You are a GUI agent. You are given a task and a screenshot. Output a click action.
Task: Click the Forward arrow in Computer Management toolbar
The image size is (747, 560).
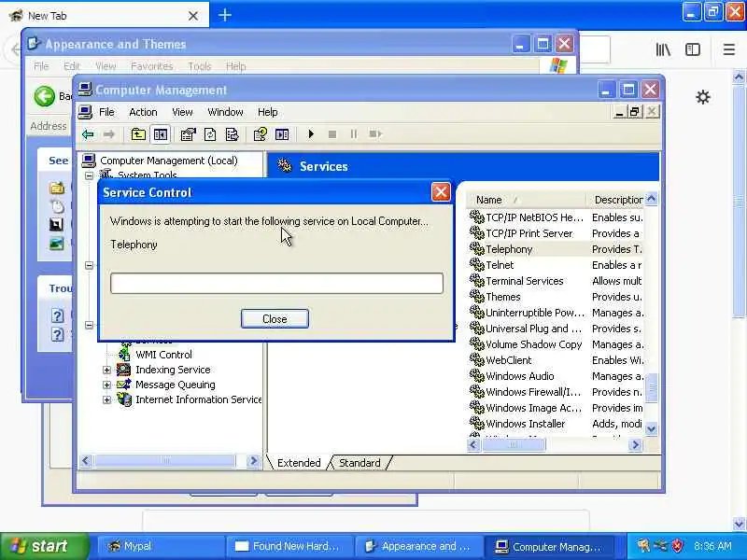coord(109,134)
